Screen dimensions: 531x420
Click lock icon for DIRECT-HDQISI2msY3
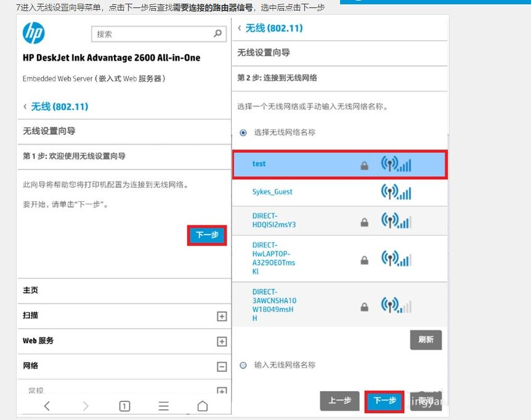click(x=365, y=222)
